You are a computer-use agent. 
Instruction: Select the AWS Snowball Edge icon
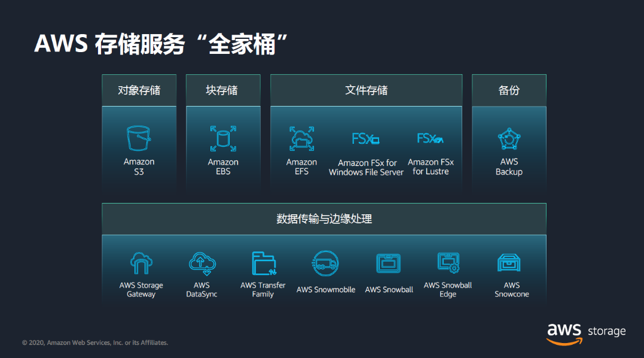448,263
